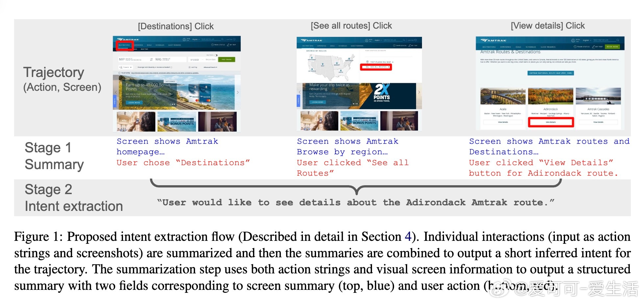
Task: Click the Amtrak Cascades bridge photo
Action: click(598, 96)
